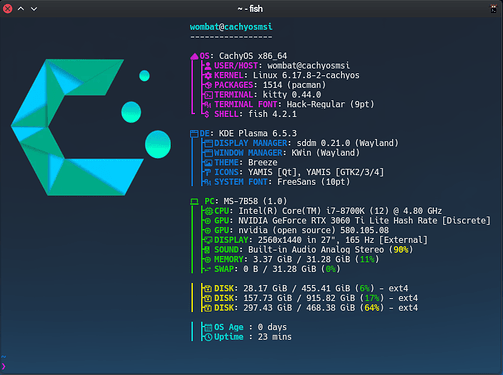Screen dimensions: 503x375
Task: Click the clock icon beside Uptime
Action: 208,337
